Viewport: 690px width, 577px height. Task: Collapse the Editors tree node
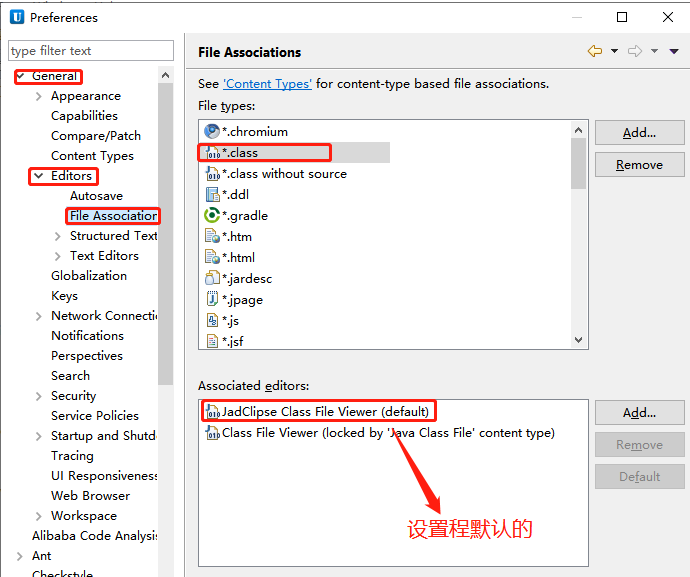click(x=39, y=176)
